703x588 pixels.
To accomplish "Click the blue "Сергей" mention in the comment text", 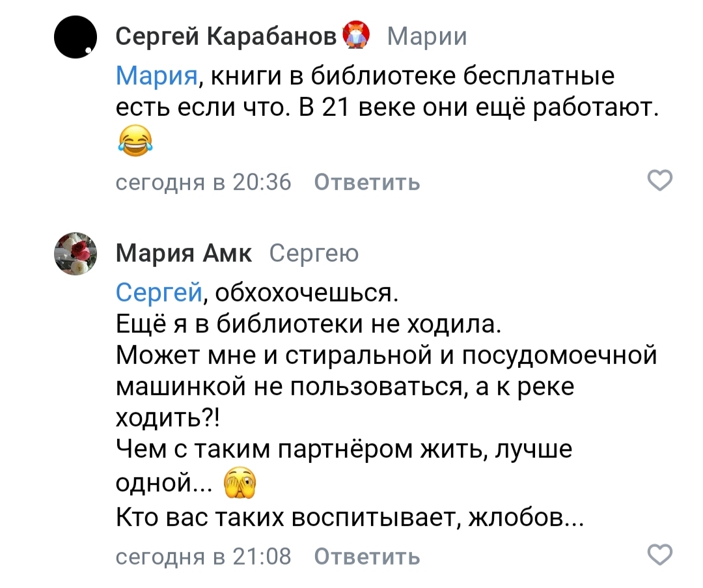I will (x=158, y=293).
